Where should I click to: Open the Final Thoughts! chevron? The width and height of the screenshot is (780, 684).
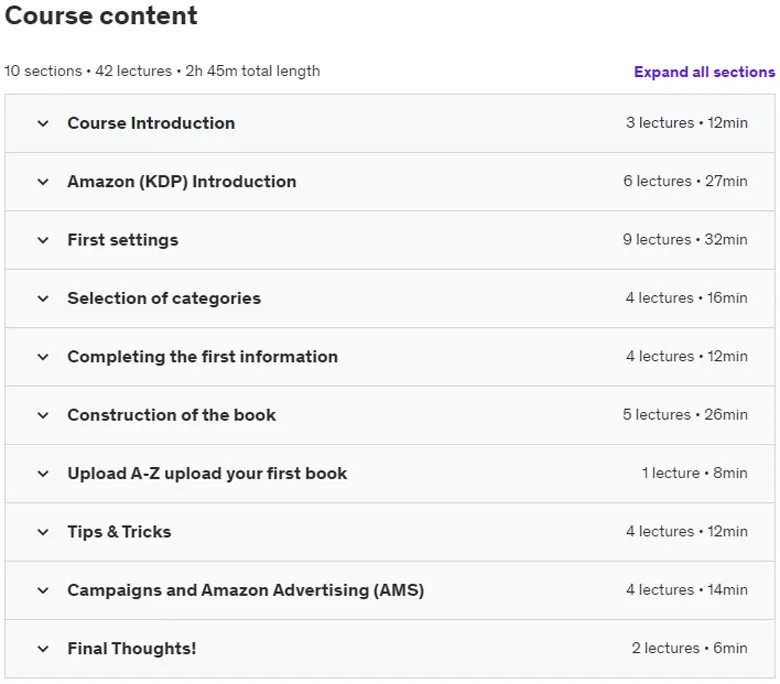click(43, 649)
